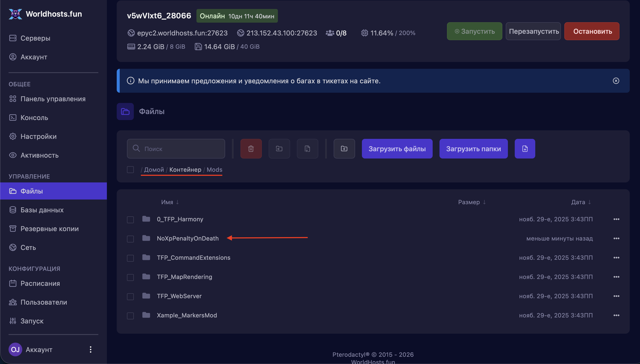Click the move files toolbar icon
The width and height of the screenshot is (640, 364).
click(279, 149)
